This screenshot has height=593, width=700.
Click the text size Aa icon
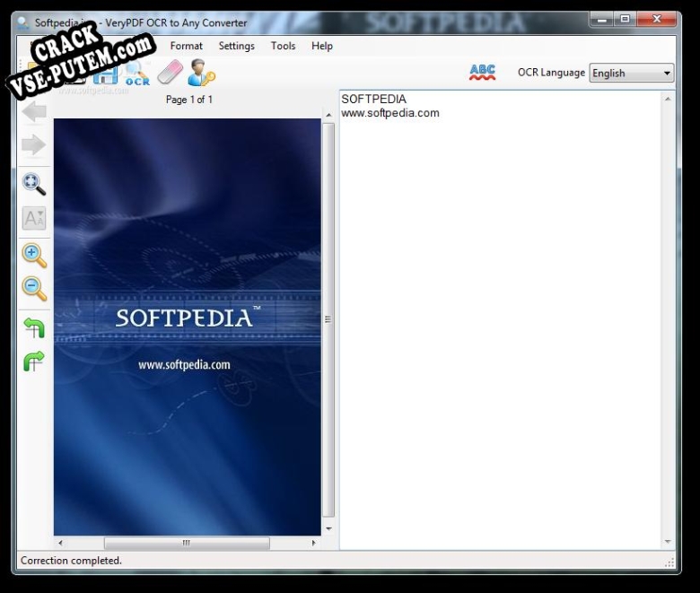(34, 218)
